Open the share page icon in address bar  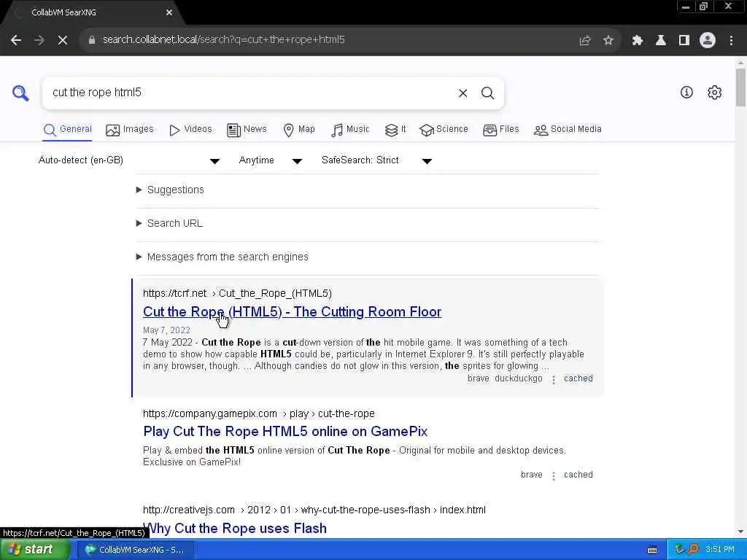click(x=584, y=41)
